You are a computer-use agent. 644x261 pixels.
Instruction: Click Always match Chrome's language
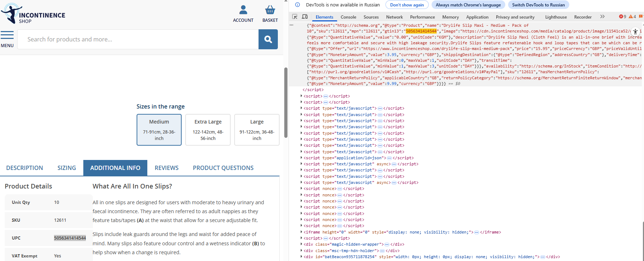coord(468,5)
